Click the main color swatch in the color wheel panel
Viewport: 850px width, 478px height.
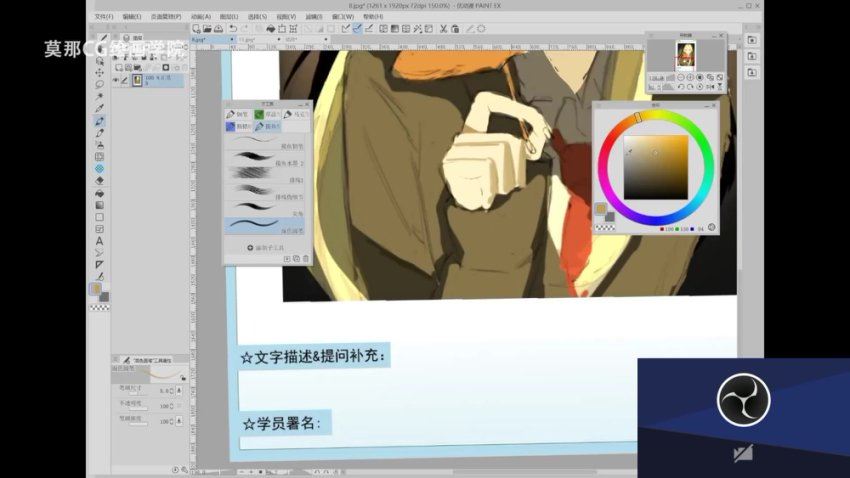(601, 209)
